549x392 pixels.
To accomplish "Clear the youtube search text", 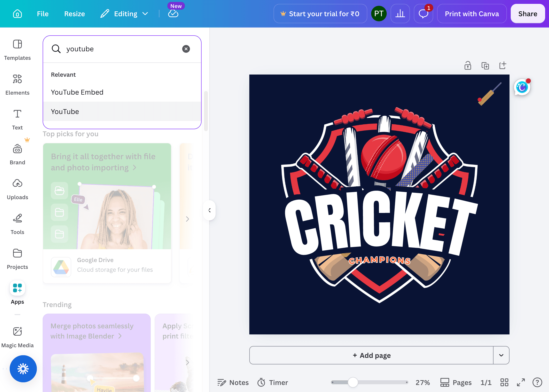I will 186,49.
